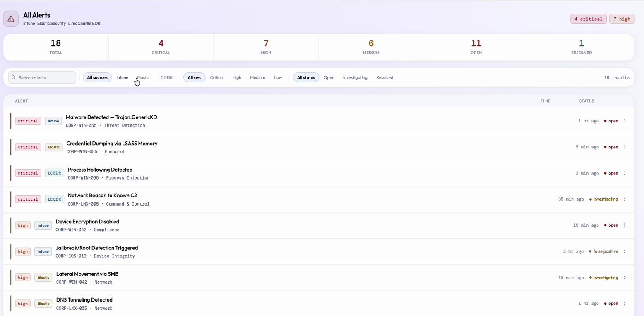Select the All status filter

pyautogui.click(x=306, y=77)
